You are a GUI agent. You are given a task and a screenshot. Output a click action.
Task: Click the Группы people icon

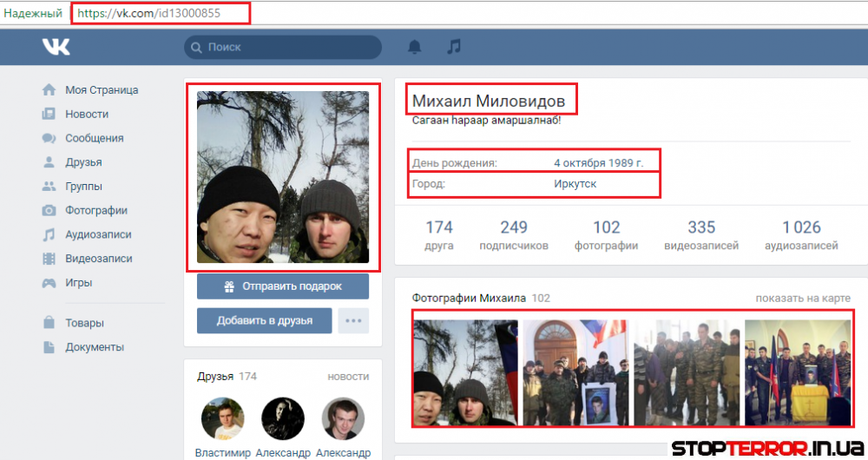click(x=49, y=187)
